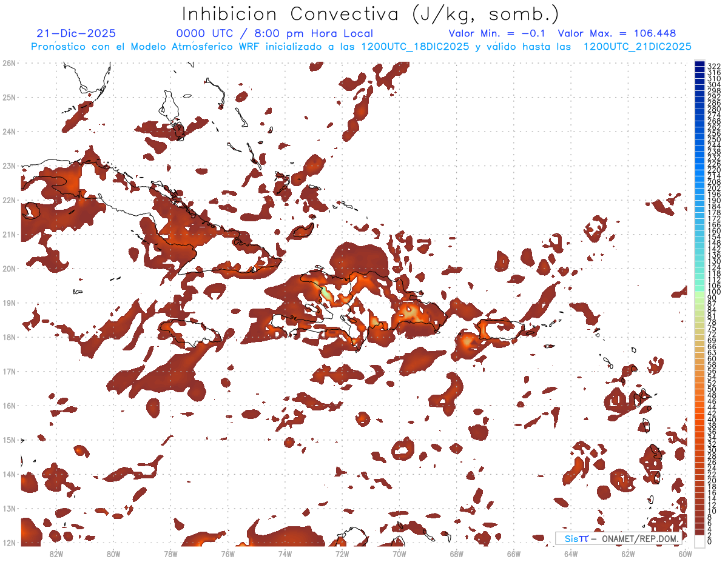Click the 74W longitude label
The height and width of the screenshot is (562, 728).
285,554
